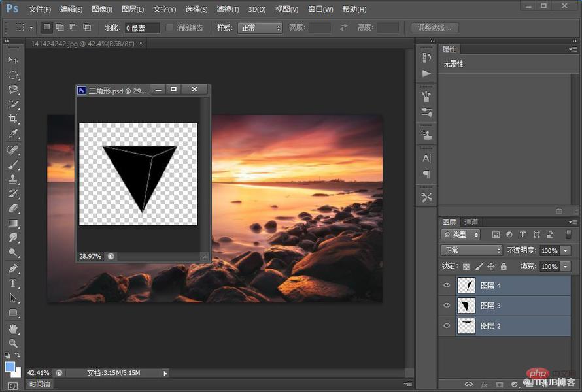This screenshot has width=582, height=392.
Task: Open the 文件(F) menu
Action: 40,9
